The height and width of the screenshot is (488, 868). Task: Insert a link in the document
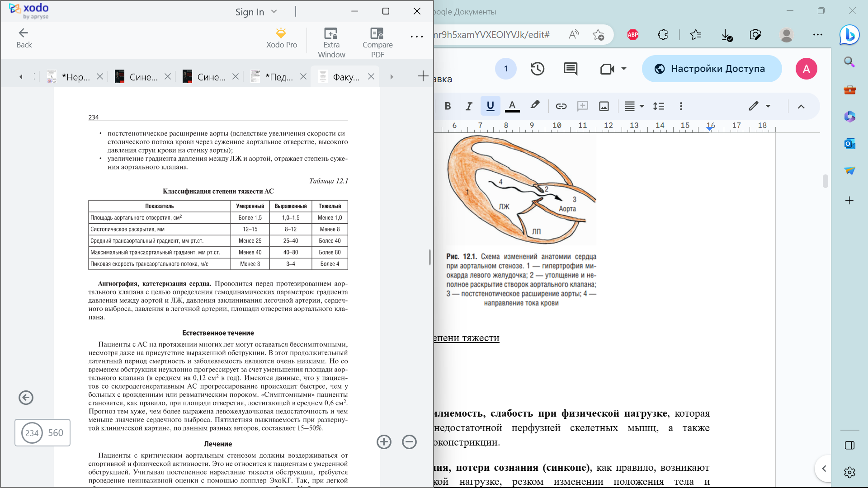click(561, 106)
